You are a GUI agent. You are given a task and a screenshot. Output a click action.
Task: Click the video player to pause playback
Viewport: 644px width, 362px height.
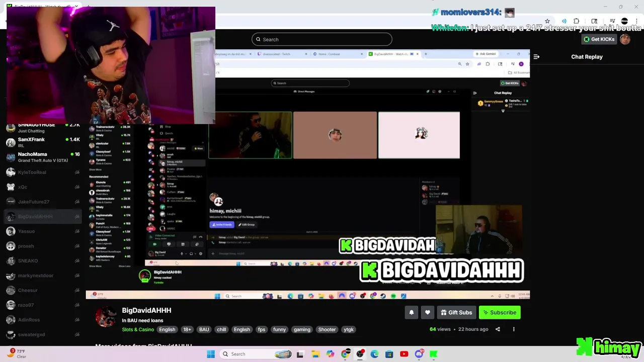[x=307, y=174]
